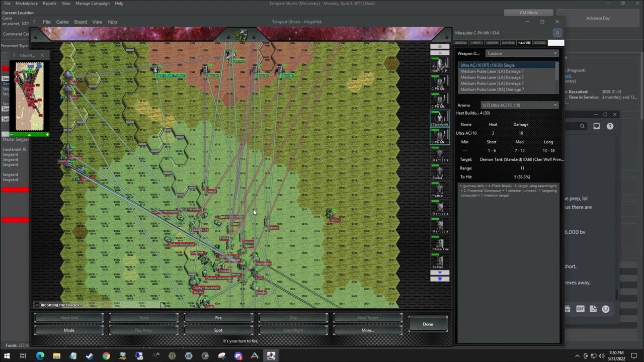Switch to the Armor tab in unit display
644x362 pixels.
point(493,43)
